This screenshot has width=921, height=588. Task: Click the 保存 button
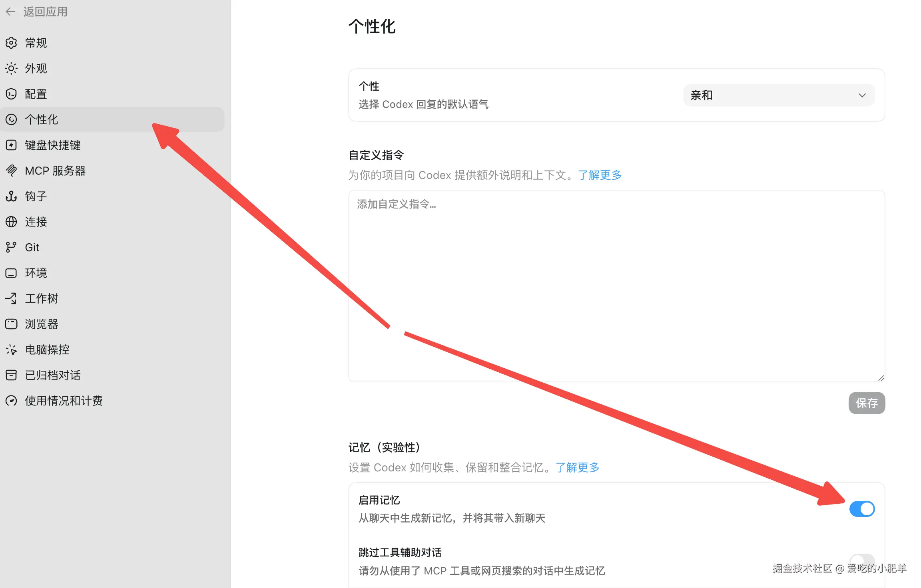tap(867, 403)
